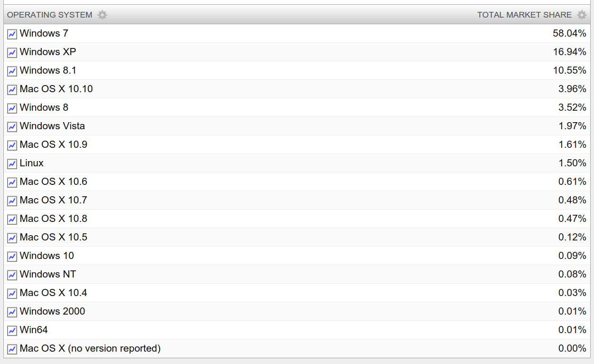
Task: Open trend icon next to Windows Vista
Action: 12,127
